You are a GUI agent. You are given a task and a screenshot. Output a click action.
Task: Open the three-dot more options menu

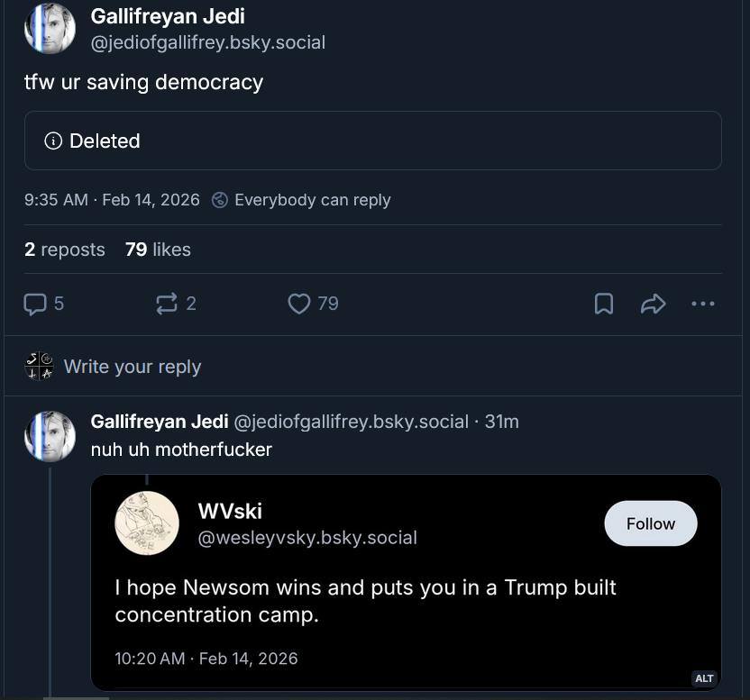703,304
